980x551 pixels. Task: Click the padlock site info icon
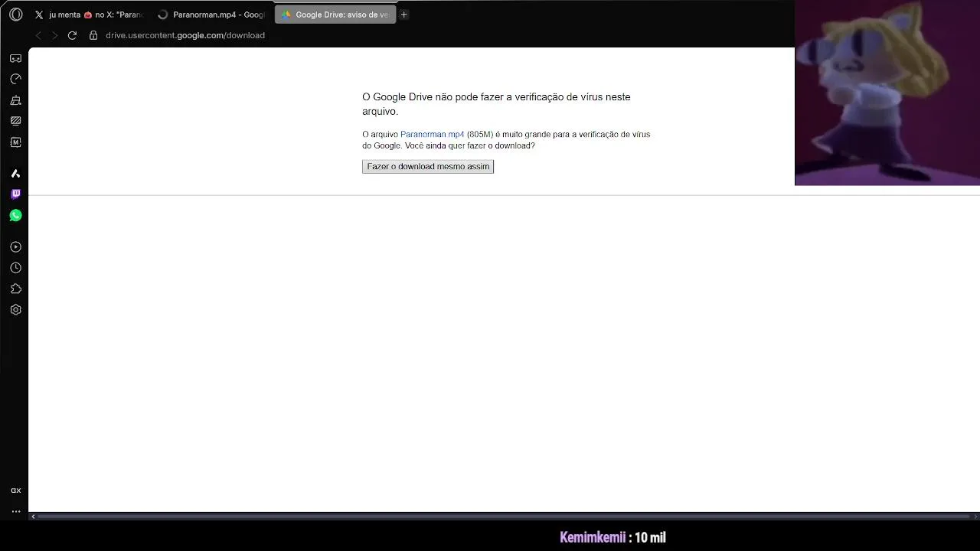point(93,35)
